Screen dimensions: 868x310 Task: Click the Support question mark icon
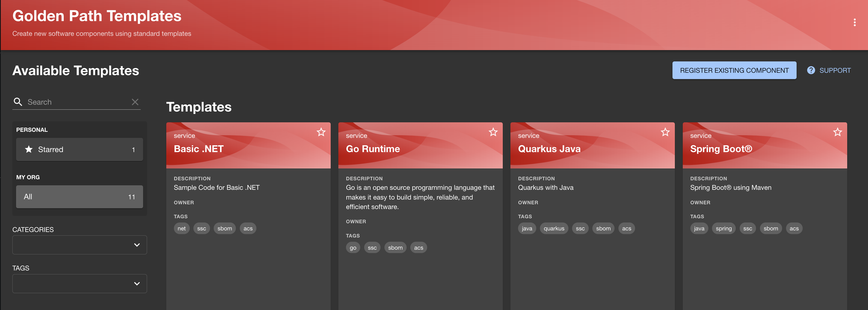pyautogui.click(x=811, y=70)
